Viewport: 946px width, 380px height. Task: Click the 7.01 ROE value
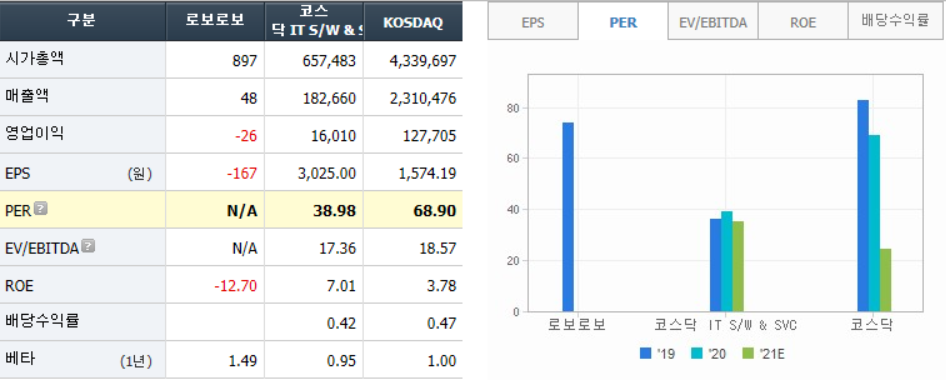point(341,286)
